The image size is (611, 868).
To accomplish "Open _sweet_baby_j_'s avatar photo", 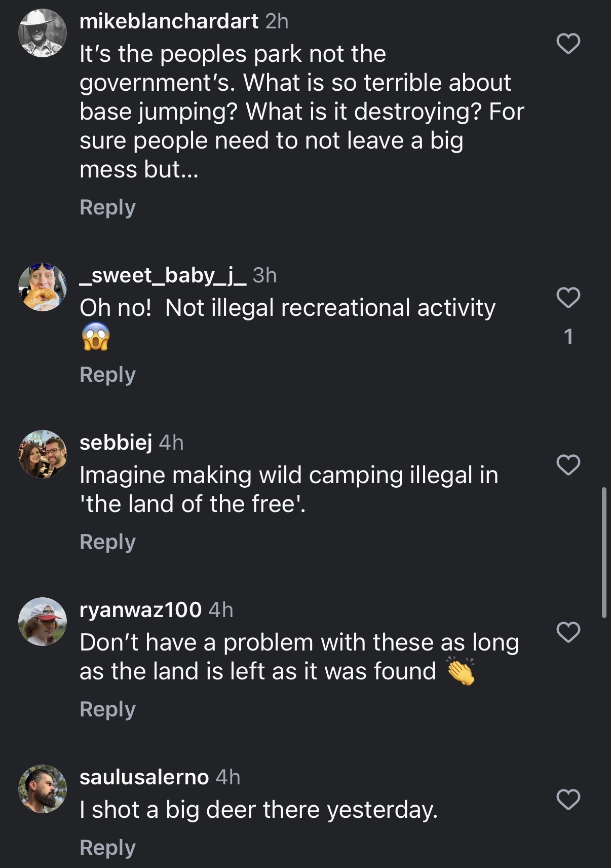I will [x=43, y=287].
